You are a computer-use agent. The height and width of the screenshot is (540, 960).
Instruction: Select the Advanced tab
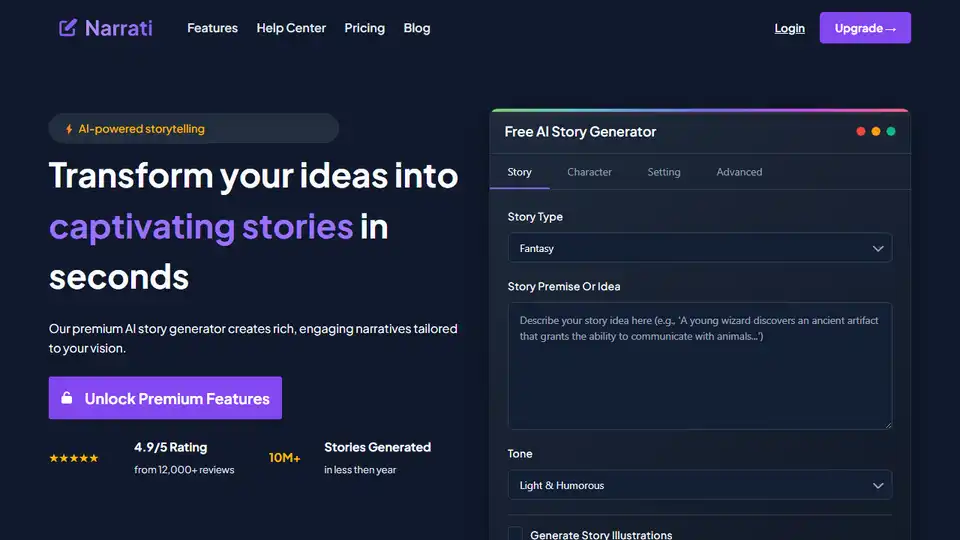[x=739, y=172]
